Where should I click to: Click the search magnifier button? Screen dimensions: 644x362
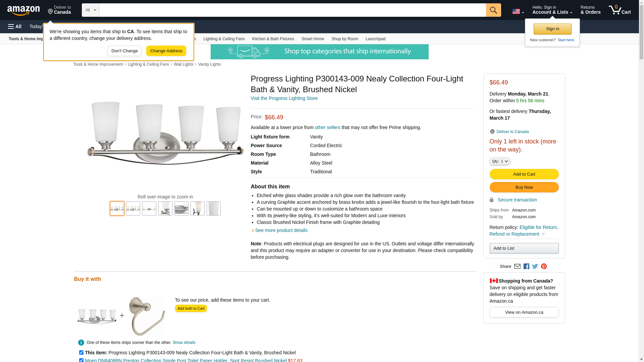493,10
